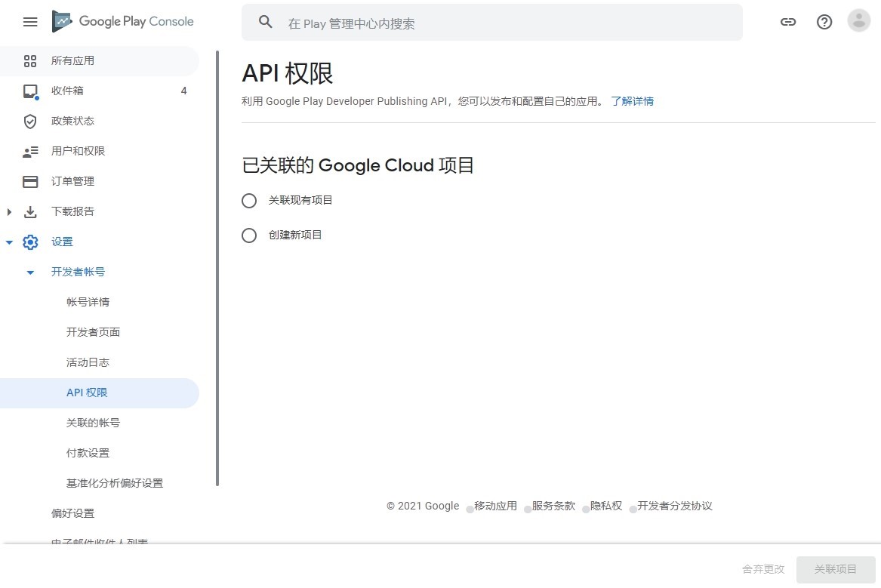Click the sidebar vertical scrollbar

click(x=217, y=269)
